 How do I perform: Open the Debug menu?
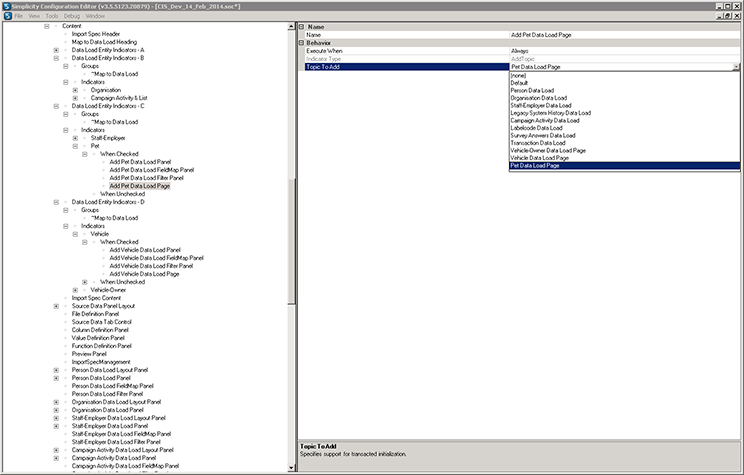coord(72,16)
